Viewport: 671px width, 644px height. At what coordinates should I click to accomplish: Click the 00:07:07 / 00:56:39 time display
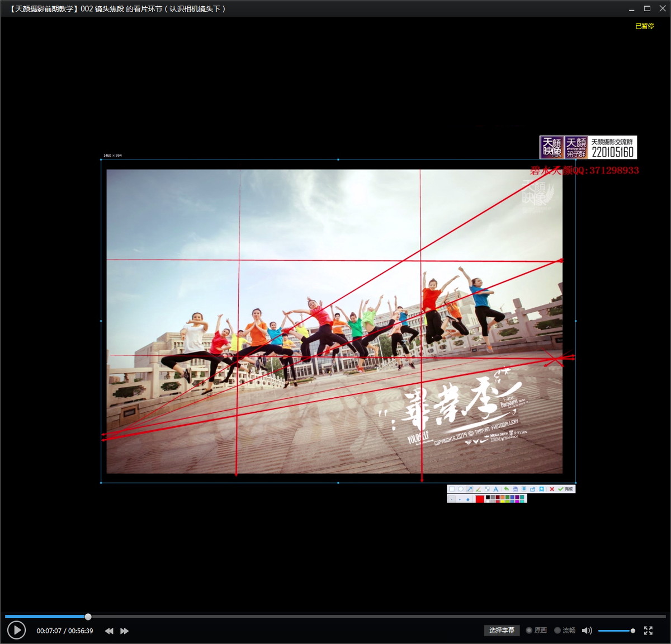[65, 631]
